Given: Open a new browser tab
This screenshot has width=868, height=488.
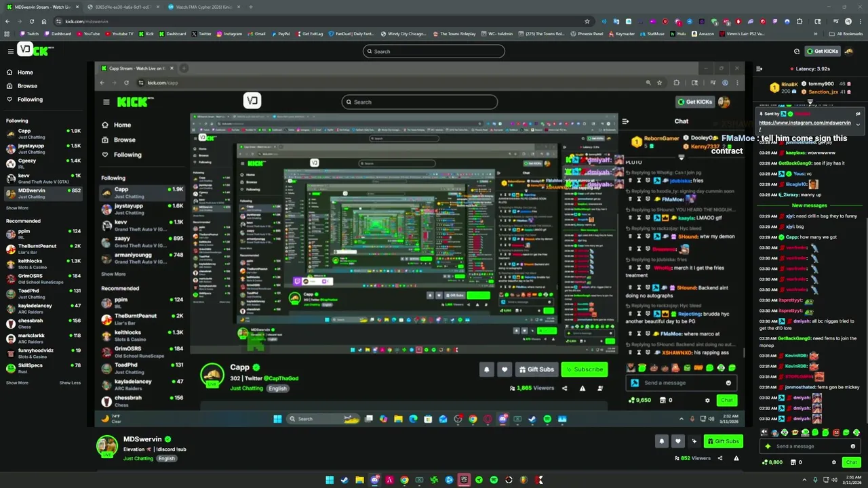Looking at the screenshot, I should (x=250, y=7).
